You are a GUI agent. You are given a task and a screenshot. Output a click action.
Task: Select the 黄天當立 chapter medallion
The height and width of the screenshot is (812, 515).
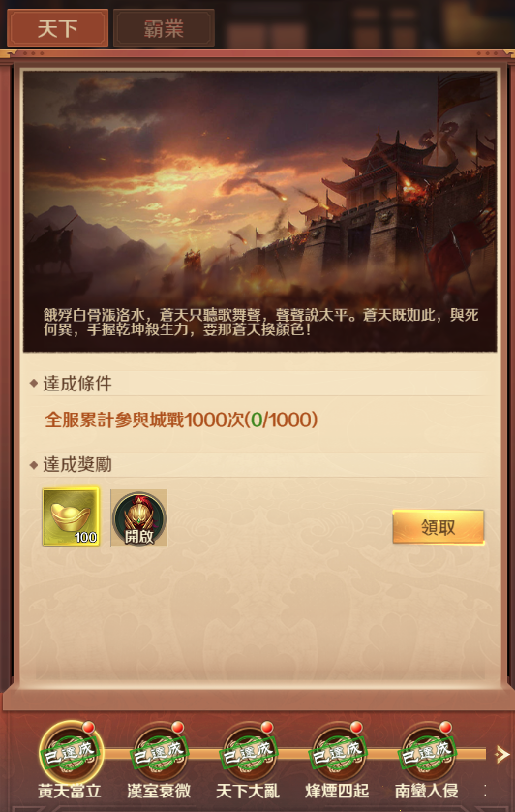[x=71, y=753]
